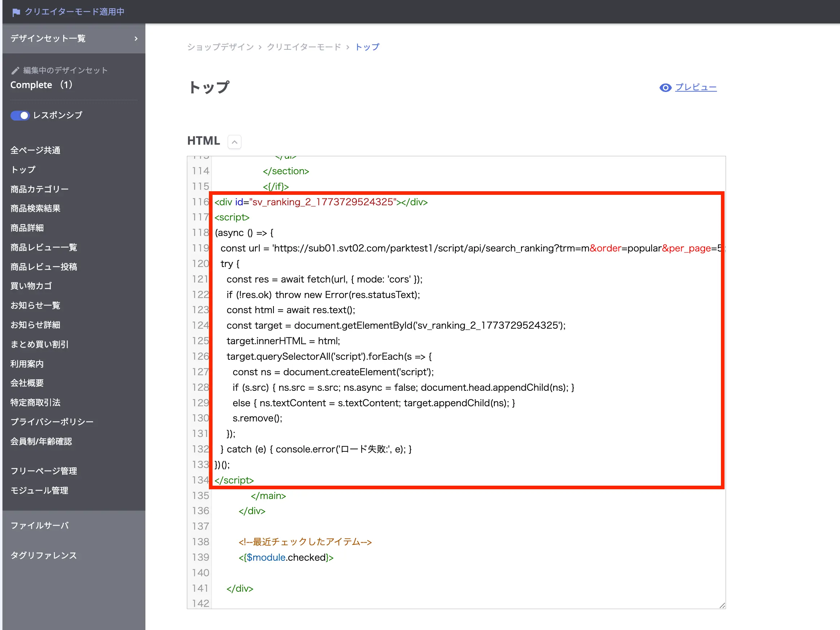Select 買い物カゴ in the sidebar
840x630 pixels.
click(31, 286)
